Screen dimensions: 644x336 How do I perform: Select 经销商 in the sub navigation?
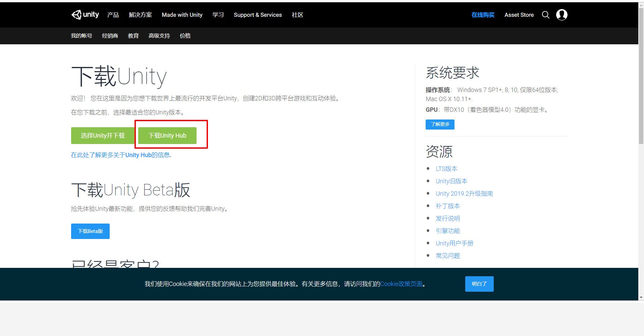tap(110, 36)
